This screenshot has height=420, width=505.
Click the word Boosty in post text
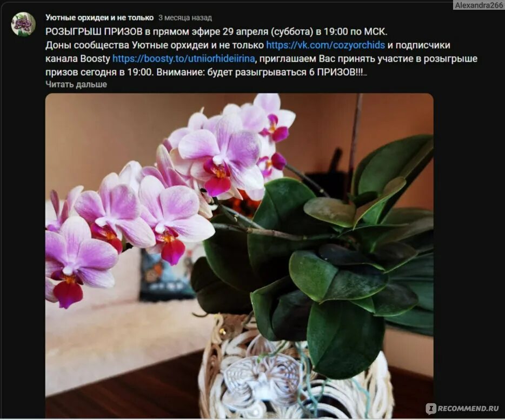tap(95, 58)
